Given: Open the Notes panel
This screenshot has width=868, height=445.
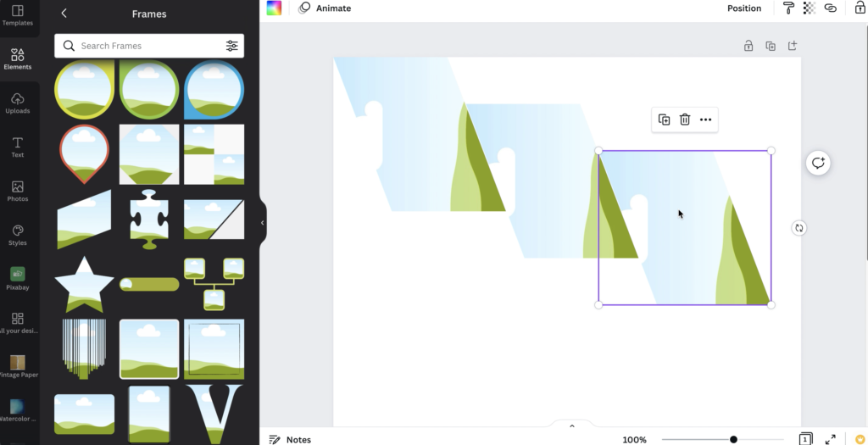Looking at the screenshot, I should [x=290, y=439].
